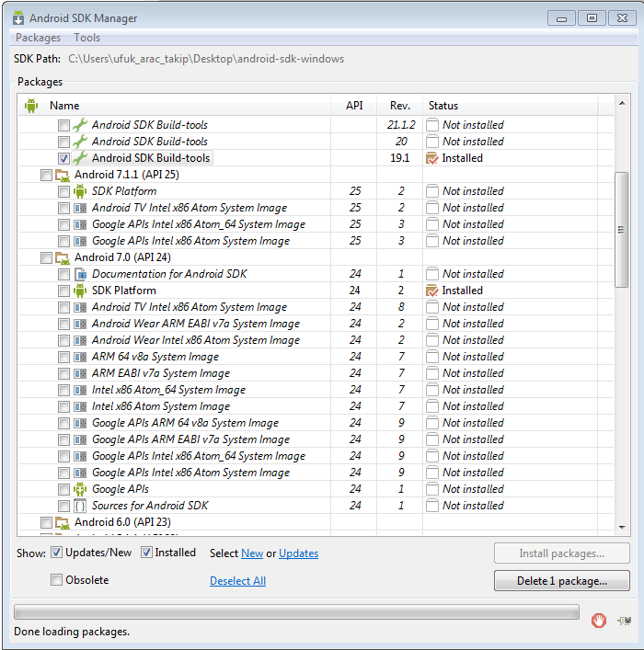Click the Google APIs API 24 add-on robot icon

pos(80,489)
